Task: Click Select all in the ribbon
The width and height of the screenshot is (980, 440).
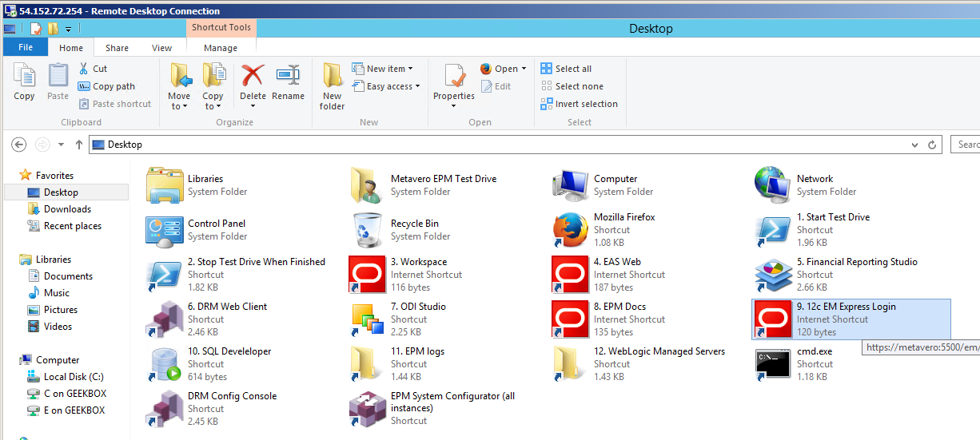Action: click(x=566, y=69)
